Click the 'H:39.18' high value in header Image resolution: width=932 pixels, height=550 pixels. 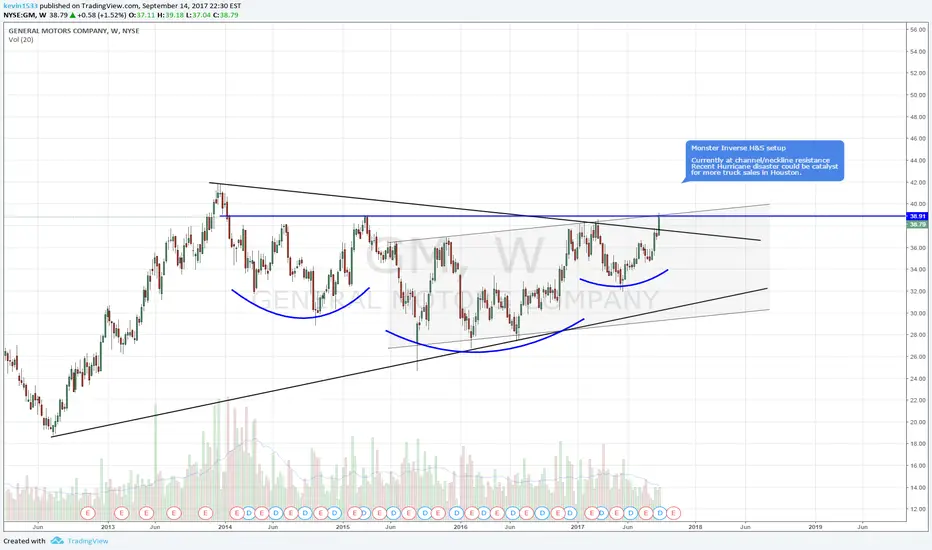171,15
